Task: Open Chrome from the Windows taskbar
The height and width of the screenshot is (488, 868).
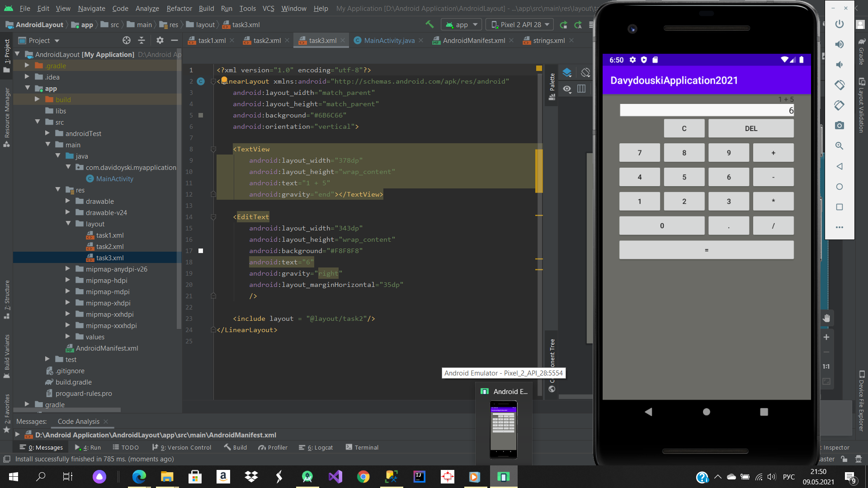Action: click(x=363, y=477)
